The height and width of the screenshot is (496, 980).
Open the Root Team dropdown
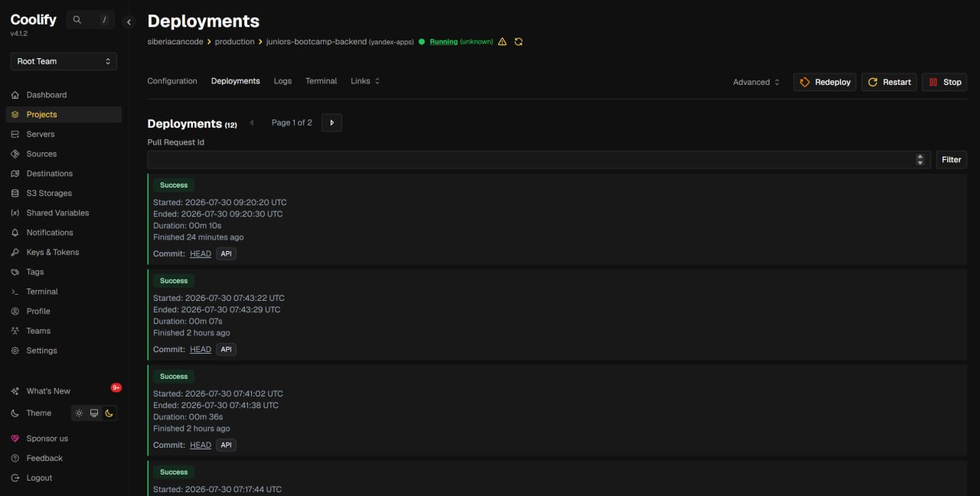64,61
